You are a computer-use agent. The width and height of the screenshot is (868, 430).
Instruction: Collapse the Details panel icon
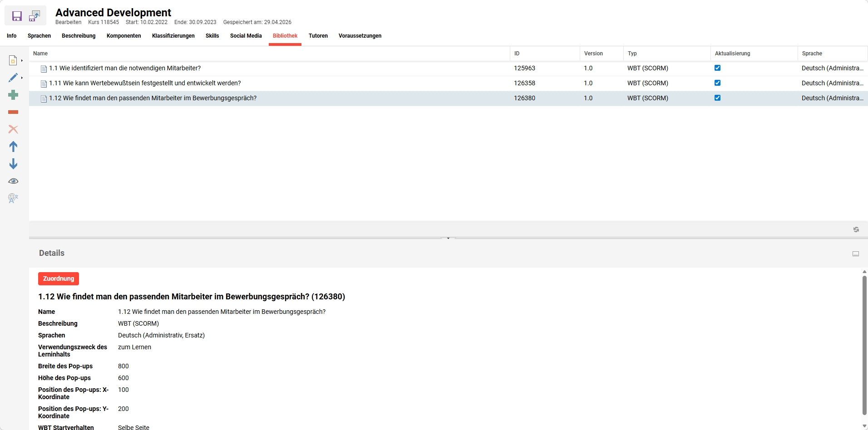856,254
